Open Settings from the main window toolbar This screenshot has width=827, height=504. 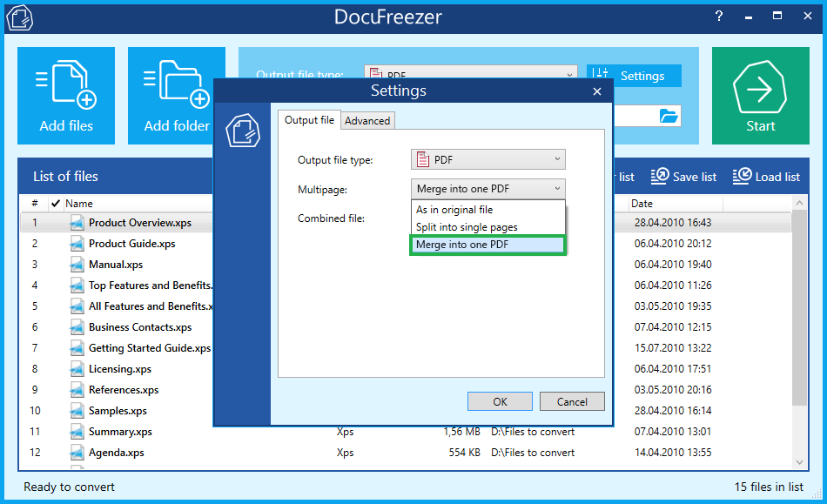coord(634,76)
